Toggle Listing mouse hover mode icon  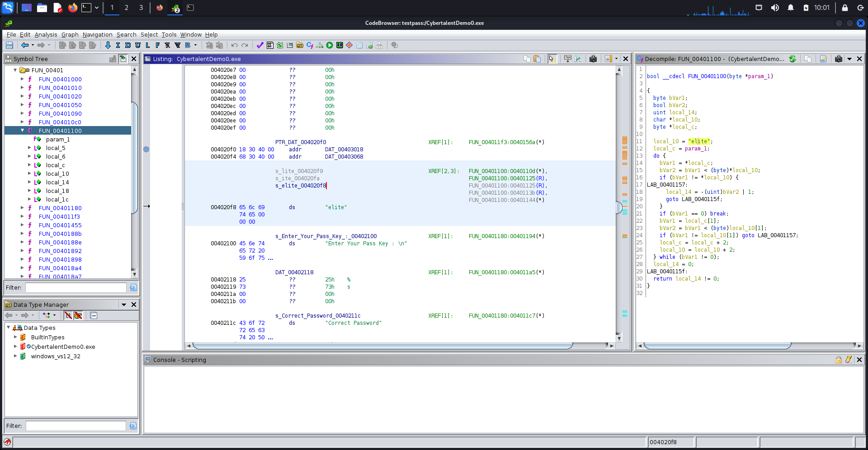tap(552, 59)
